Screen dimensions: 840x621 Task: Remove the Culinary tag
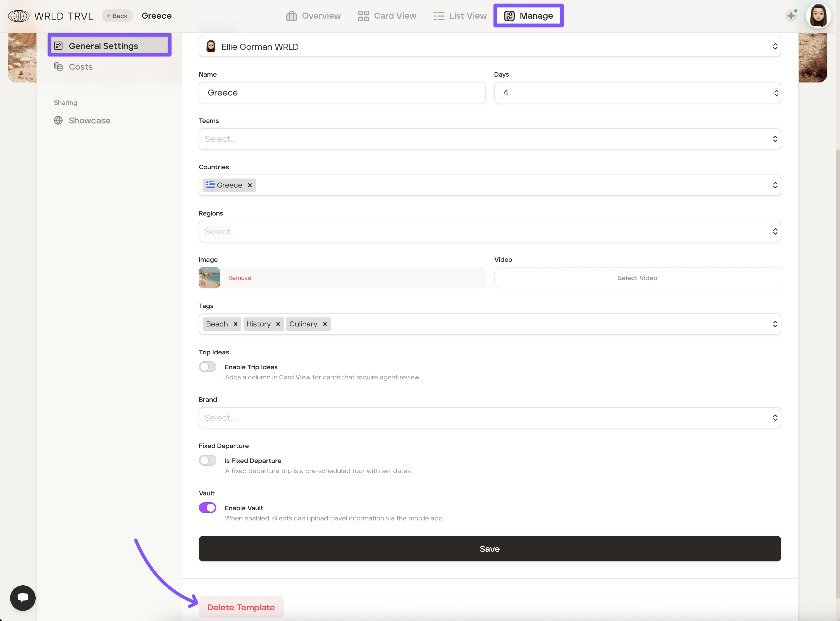[325, 324]
